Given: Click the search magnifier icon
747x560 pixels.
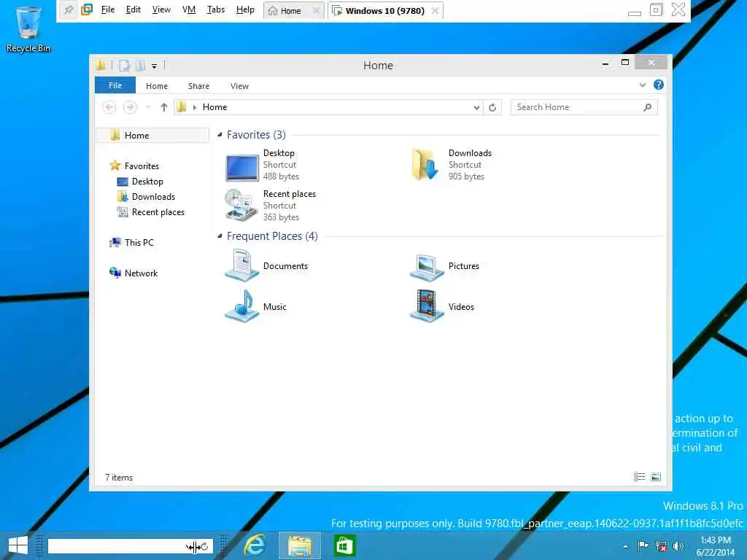Looking at the screenshot, I should pos(647,107).
